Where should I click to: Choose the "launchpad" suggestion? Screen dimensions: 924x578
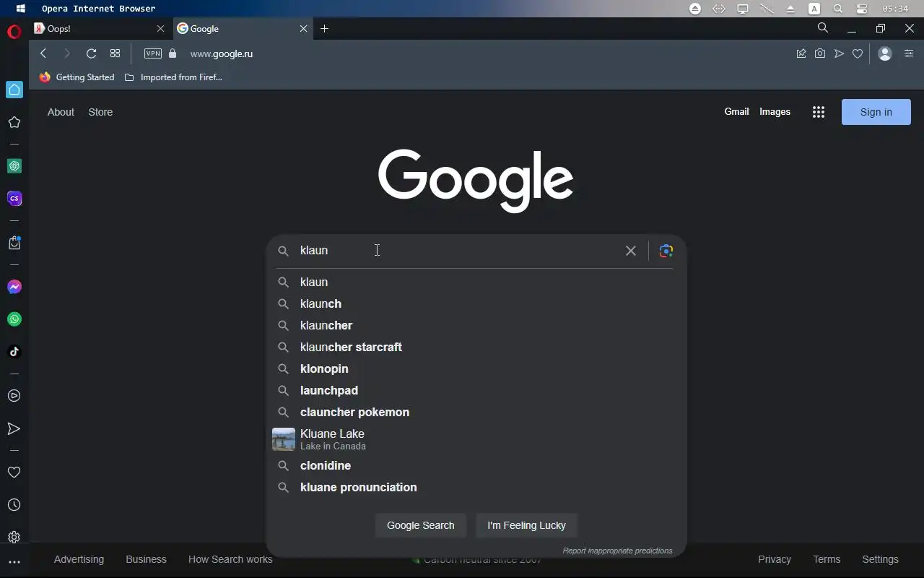(x=476, y=390)
